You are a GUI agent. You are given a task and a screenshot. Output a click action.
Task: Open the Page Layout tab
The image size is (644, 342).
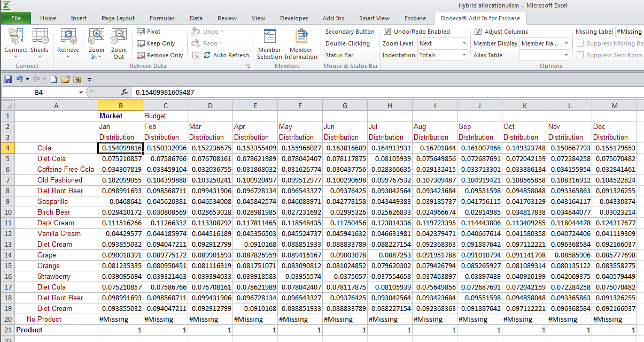click(118, 18)
